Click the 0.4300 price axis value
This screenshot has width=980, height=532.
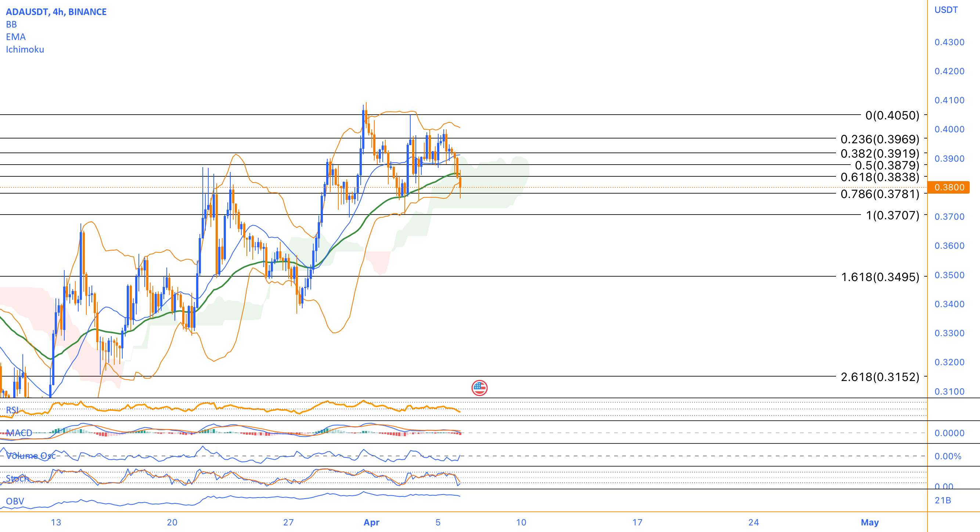(x=949, y=42)
